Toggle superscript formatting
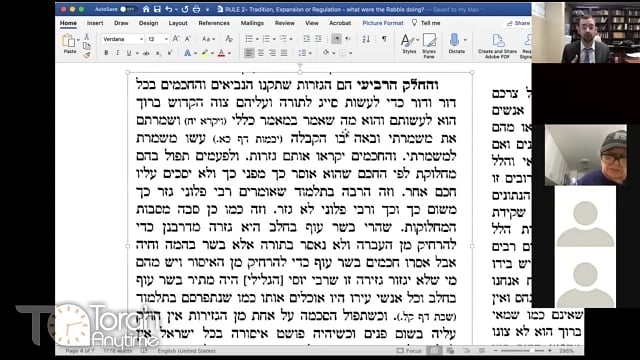The width and height of the screenshot is (640, 360). (170, 53)
